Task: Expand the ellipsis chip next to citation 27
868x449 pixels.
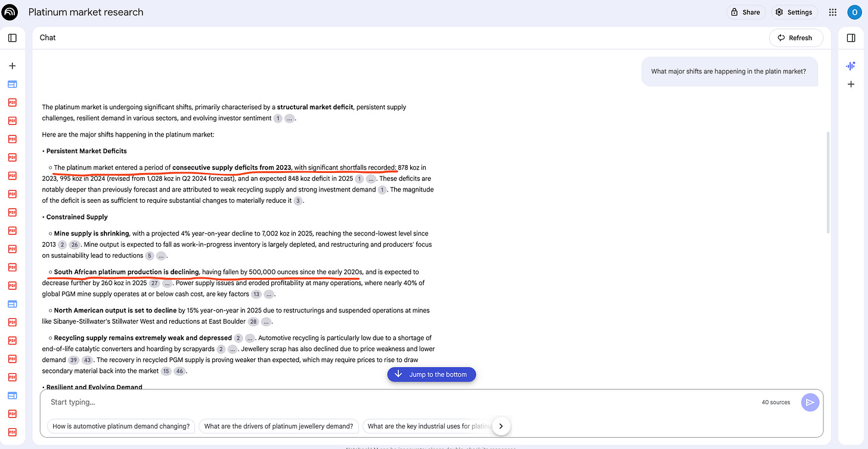Action: point(168,283)
